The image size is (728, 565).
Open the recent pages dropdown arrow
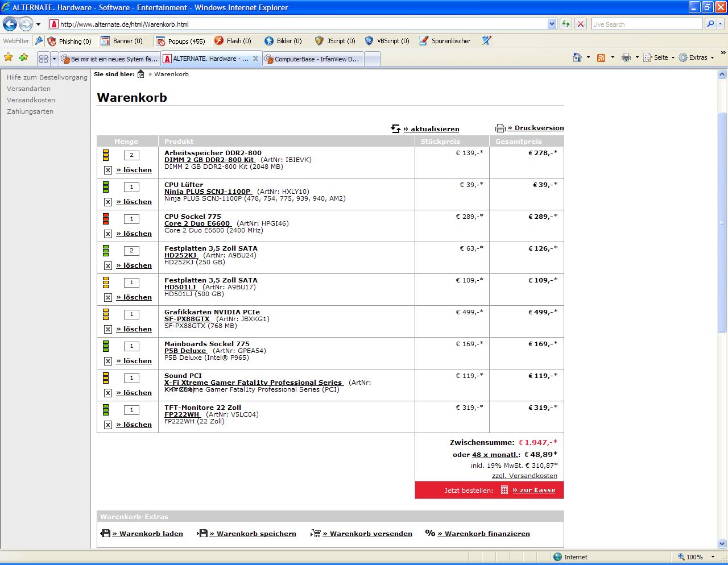[38, 24]
